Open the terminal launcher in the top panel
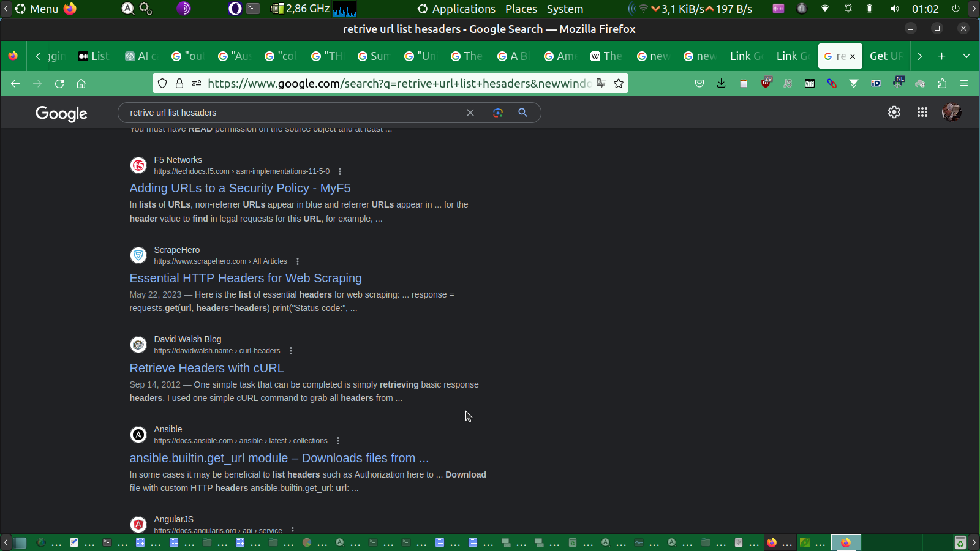 click(x=253, y=9)
